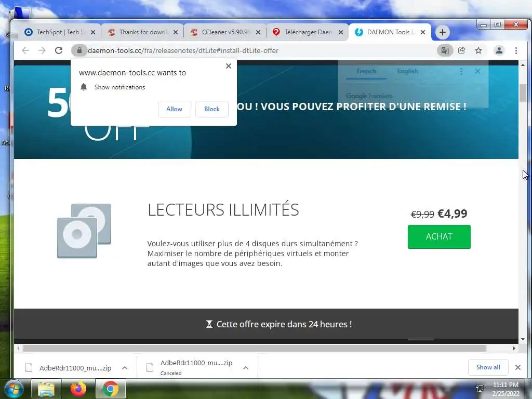Click the green ACHAT button
Viewport: 532px width, 399px height.
point(439,236)
